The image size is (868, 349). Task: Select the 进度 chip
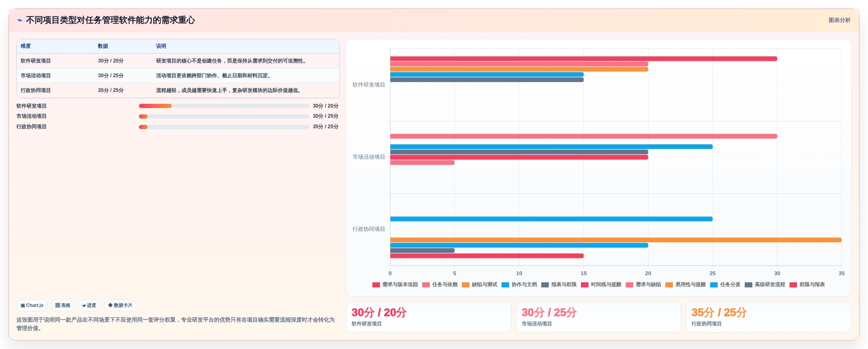point(89,305)
